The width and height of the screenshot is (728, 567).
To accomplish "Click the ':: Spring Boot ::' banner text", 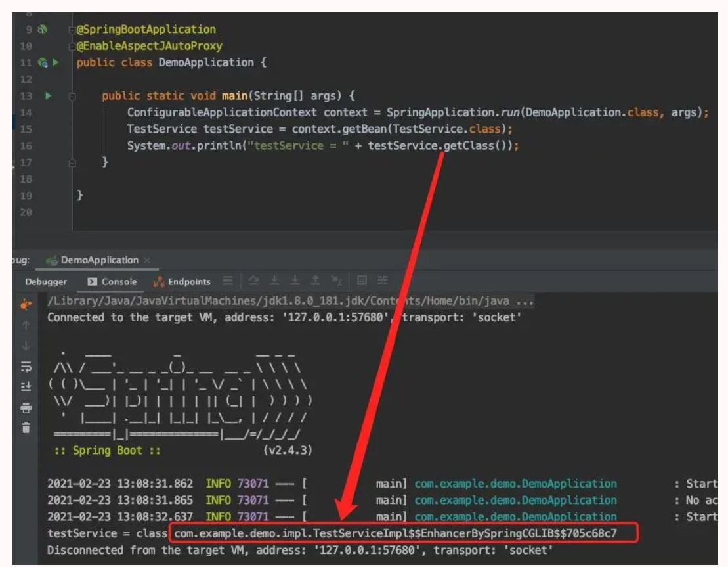I will pos(107,450).
